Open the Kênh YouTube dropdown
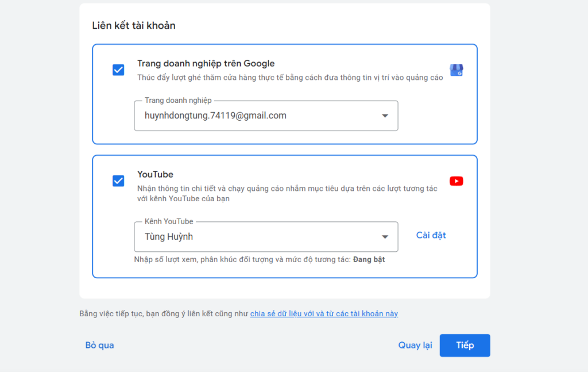 266,237
